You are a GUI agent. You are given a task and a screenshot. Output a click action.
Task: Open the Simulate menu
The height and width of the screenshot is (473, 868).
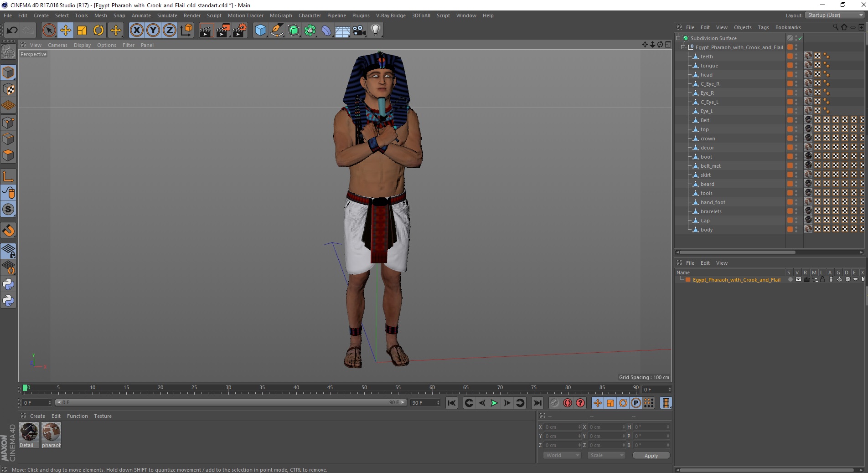tap(167, 15)
